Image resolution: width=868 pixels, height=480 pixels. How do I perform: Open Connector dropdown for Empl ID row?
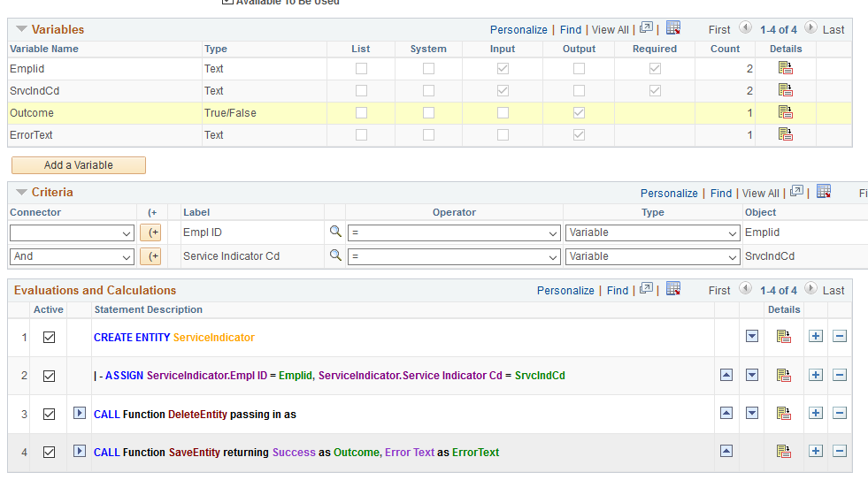(72, 232)
